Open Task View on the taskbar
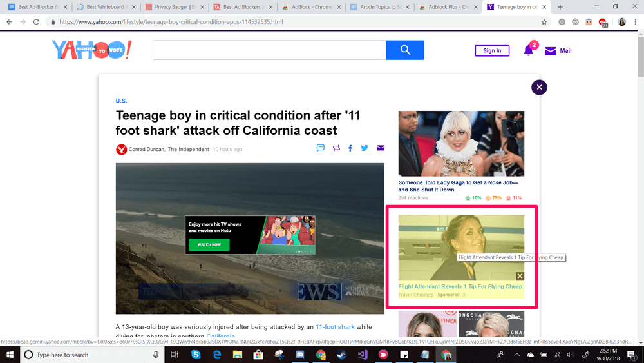This screenshot has height=363, width=644. tap(175, 355)
